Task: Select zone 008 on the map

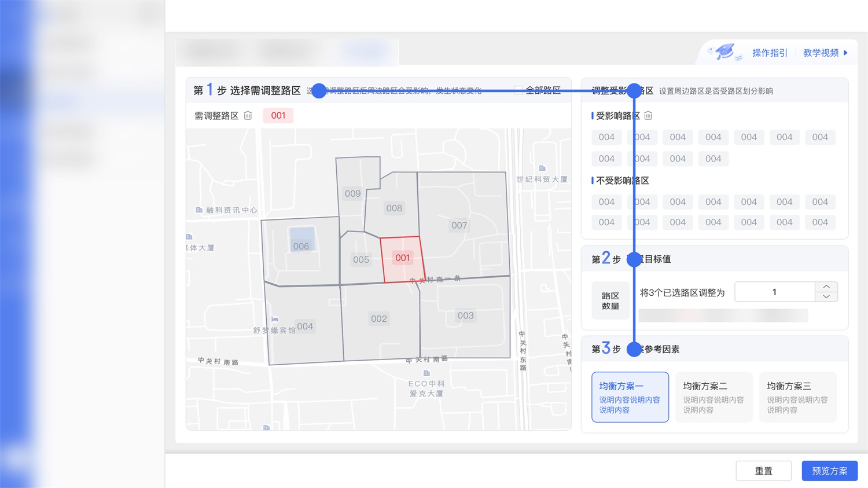Action: click(394, 208)
